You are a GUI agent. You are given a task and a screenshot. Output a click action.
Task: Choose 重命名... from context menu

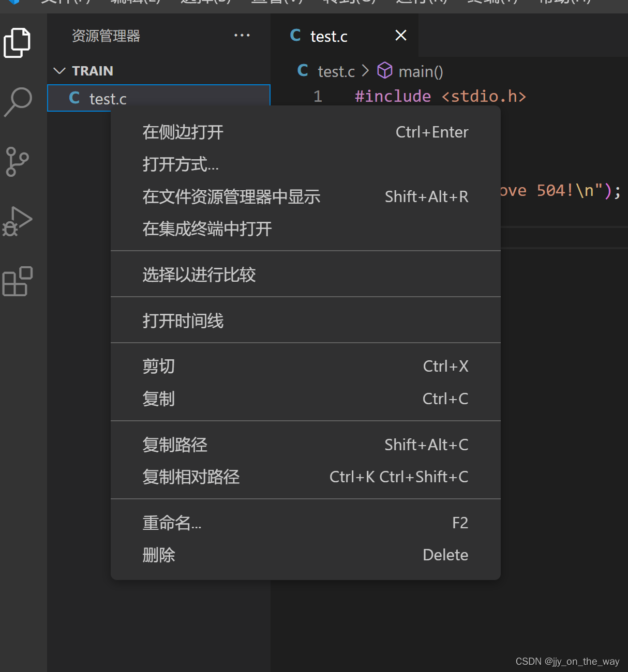[x=306, y=523]
